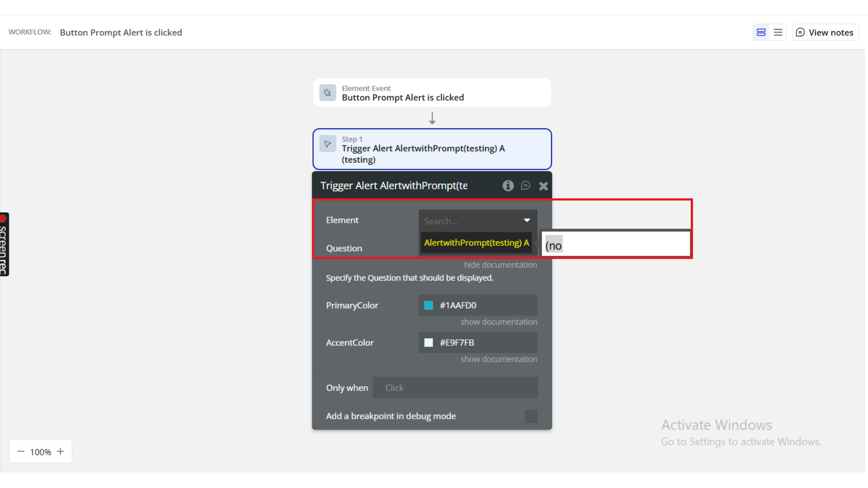This screenshot has width=868, height=488.
Task: Switch to the compact list view icon
Action: point(778,33)
